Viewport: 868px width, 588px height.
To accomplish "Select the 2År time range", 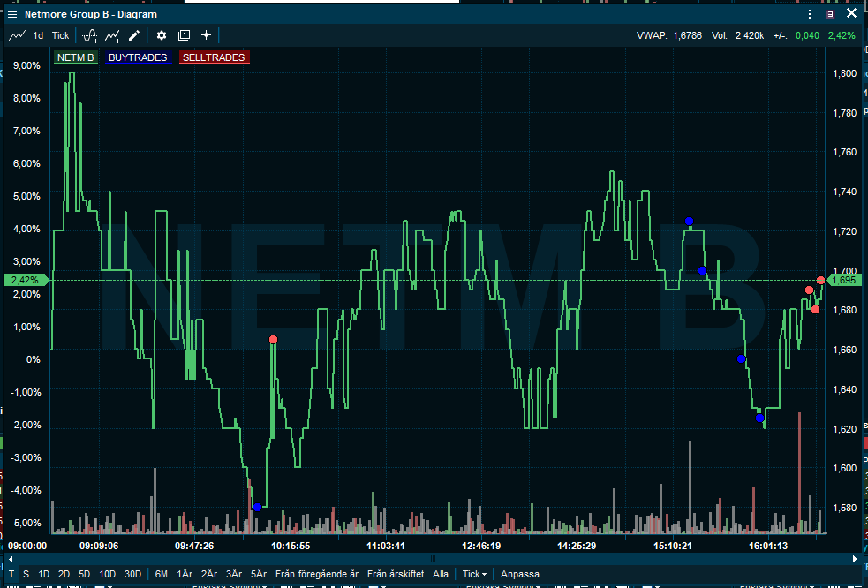I will tap(209, 574).
